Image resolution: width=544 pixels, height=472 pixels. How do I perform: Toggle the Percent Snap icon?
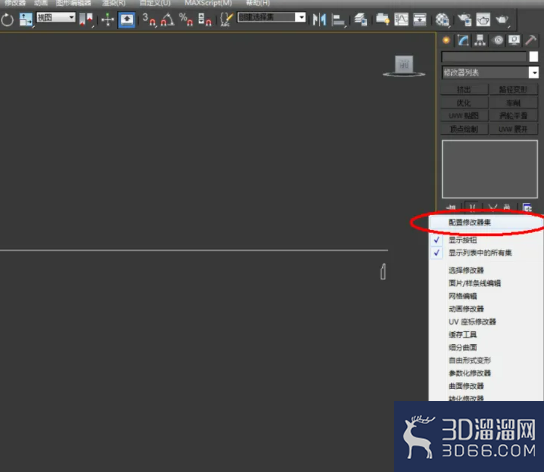186,19
